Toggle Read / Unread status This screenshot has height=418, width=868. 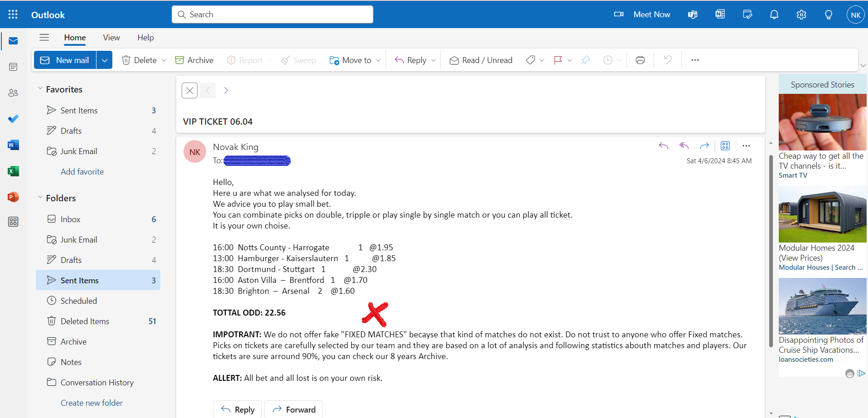[x=481, y=60]
